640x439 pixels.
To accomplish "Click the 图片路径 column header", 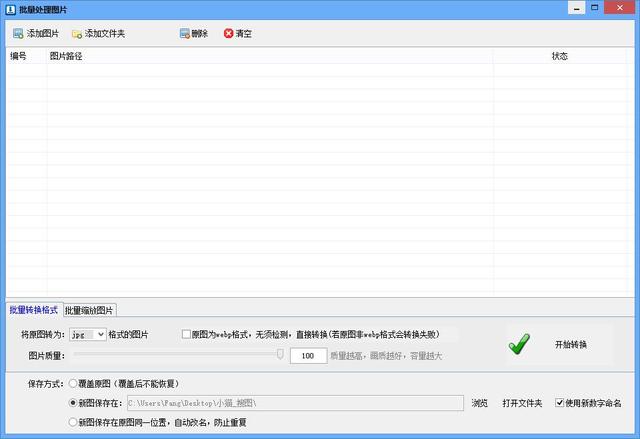I will pyautogui.click(x=270, y=56).
